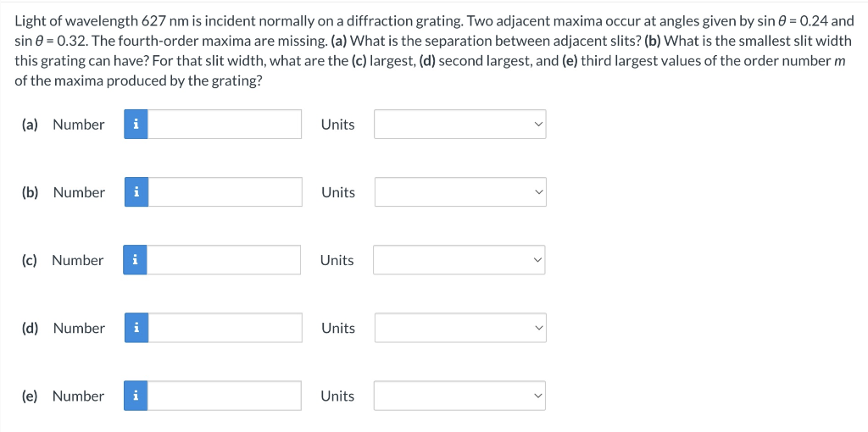Screen dimensions: 868x432
Task: Expand the Units dropdown for part (e)
Action: point(459,396)
